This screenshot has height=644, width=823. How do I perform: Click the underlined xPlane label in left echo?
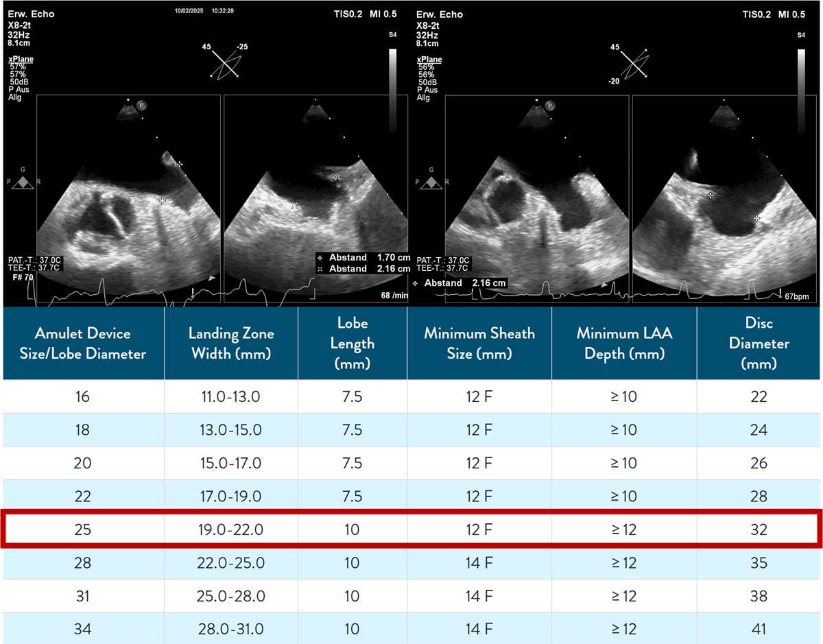tap(21, 60)
